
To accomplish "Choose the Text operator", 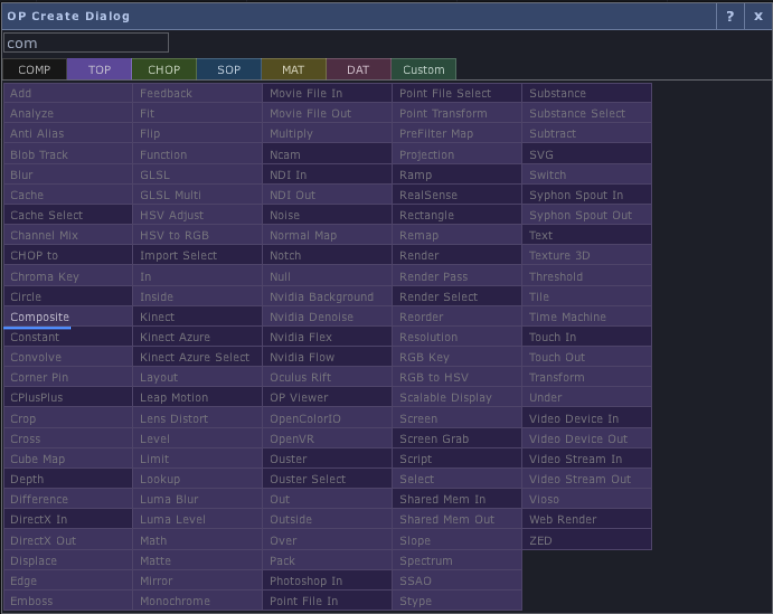I will click(x=587, y=236).
